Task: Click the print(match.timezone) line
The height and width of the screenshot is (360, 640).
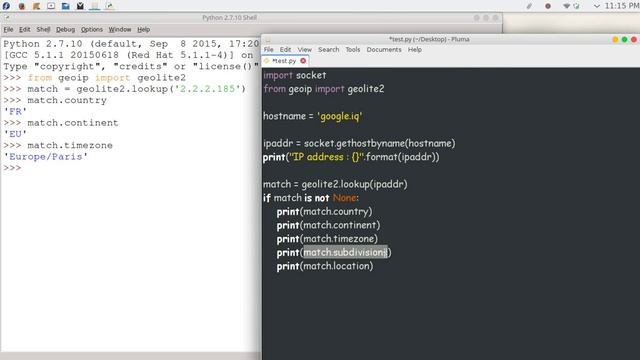Action: coord(327,239)
